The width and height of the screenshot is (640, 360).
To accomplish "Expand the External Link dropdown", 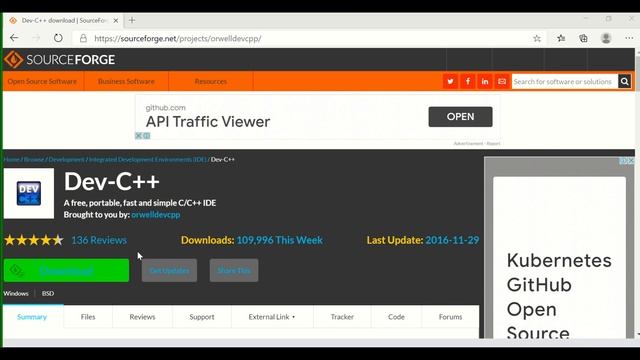I will click(x=272, y=317).
